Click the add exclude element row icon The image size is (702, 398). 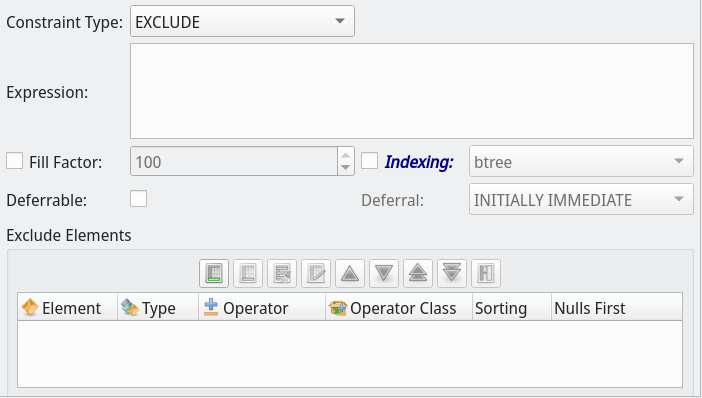pos(214,273)
